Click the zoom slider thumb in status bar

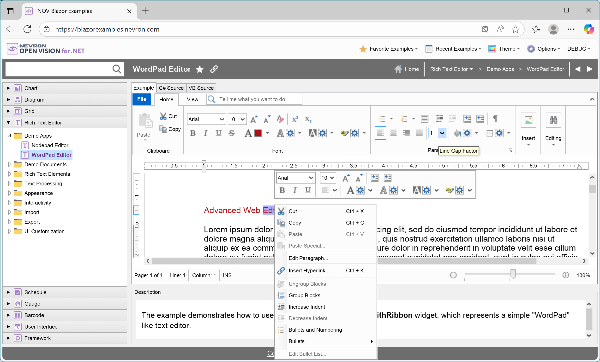coord(513,274)
